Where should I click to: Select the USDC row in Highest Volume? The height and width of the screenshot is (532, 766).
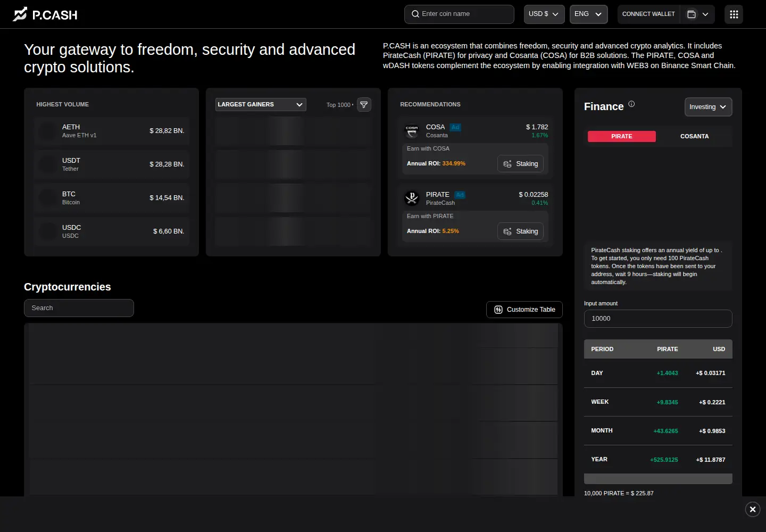112,231
